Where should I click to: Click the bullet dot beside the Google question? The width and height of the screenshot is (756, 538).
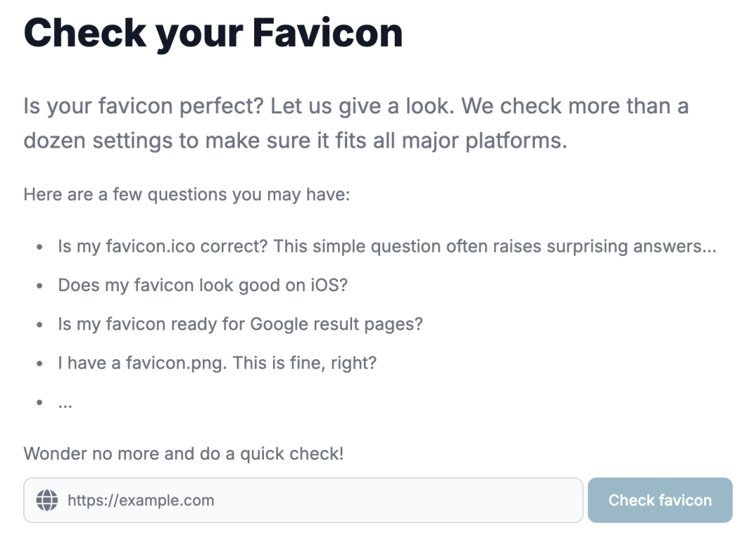coord(39,325)
